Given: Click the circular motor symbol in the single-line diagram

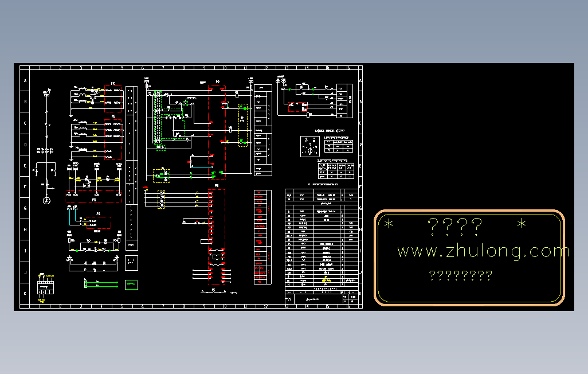Looking at the screenshot, I should (x=46, y=201).
